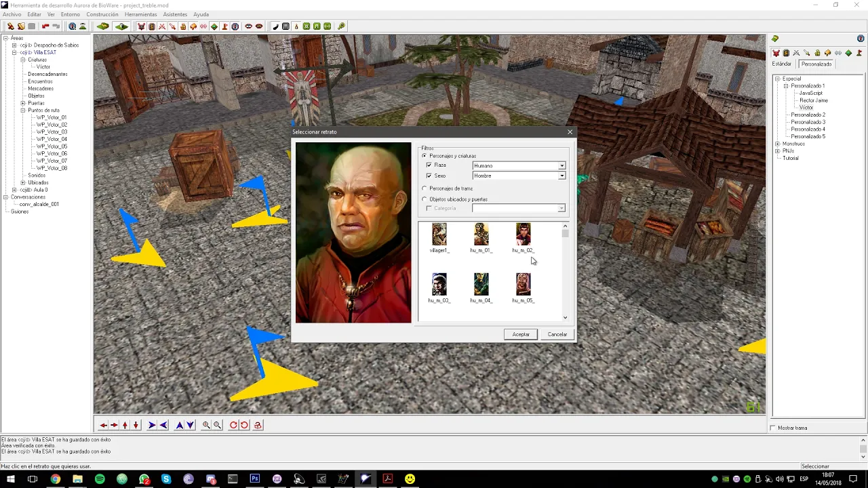
Task: Zoom out with the magnifier minus icon
Action: pos(217,425)
